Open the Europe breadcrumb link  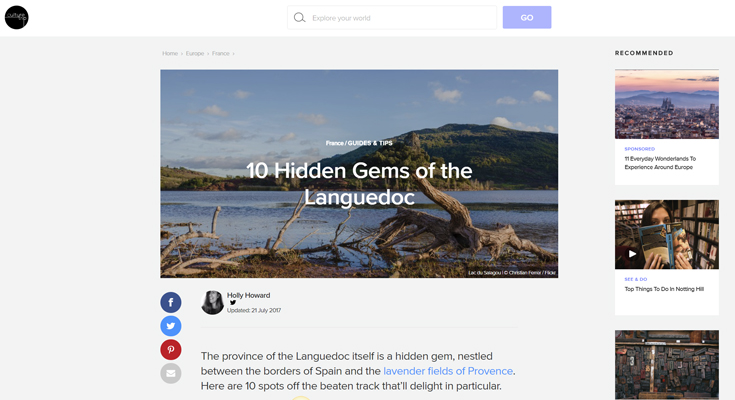[x=195, y=53]
